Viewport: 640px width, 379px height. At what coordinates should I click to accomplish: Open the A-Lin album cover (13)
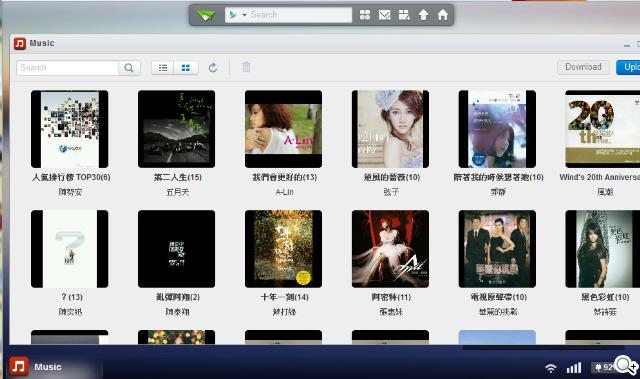coord(284,129)
